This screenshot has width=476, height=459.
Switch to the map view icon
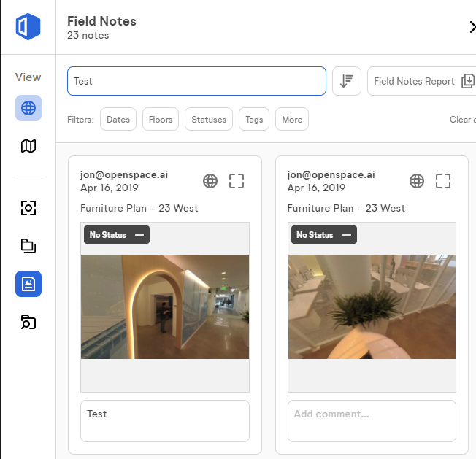[x=28, y=146]
